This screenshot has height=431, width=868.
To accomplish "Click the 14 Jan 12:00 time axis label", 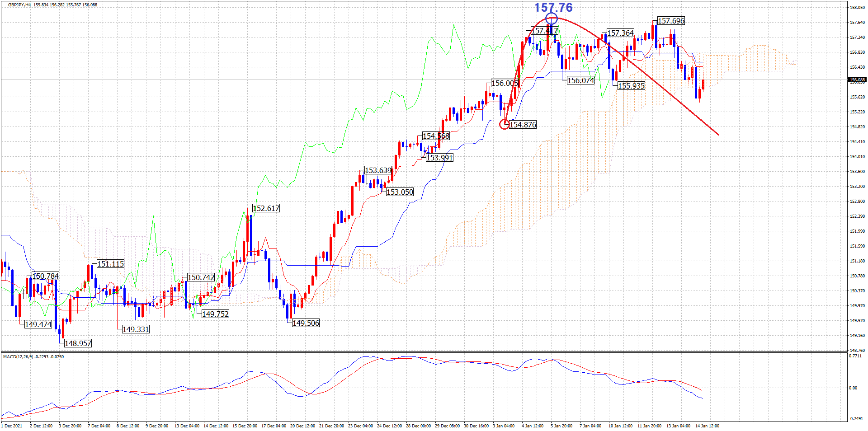I will [x=707, y=426].
